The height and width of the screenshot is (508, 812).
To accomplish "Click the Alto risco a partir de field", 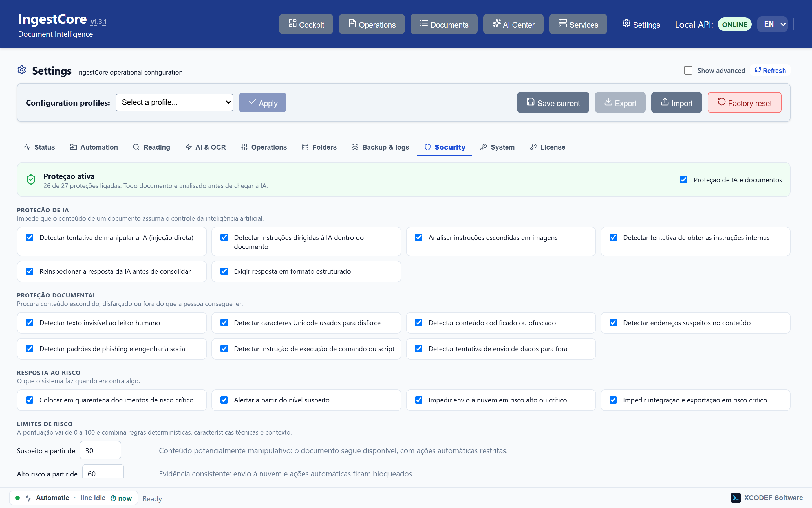I will [103, 472].
